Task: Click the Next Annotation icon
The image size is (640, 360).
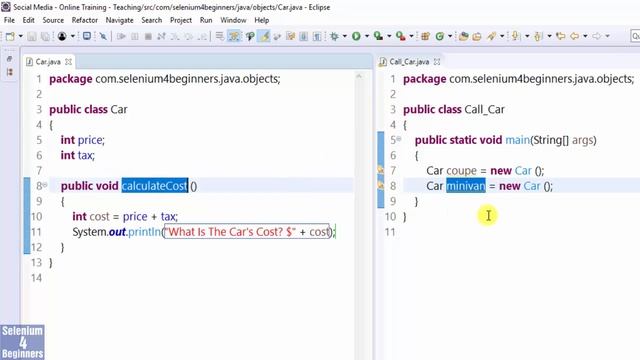Action: pos(516,36)
